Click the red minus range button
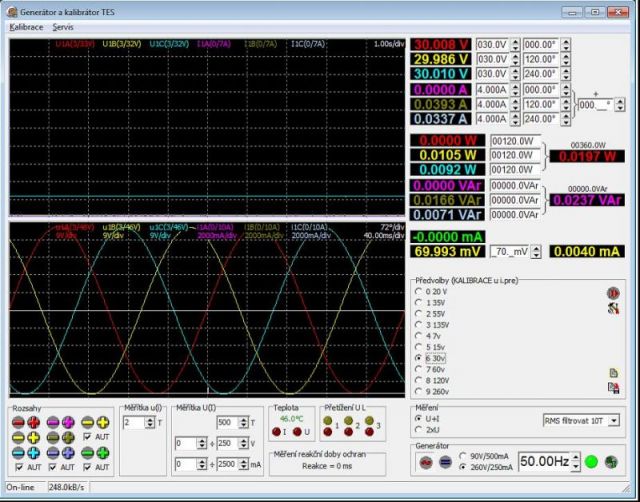Screen dimensions: 640x502 pyautogui.click(x=18, y=422)
